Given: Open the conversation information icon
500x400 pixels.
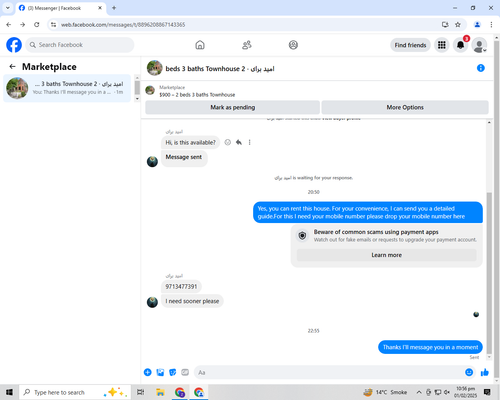Looking at the screenshot, I should click(481, 68).
